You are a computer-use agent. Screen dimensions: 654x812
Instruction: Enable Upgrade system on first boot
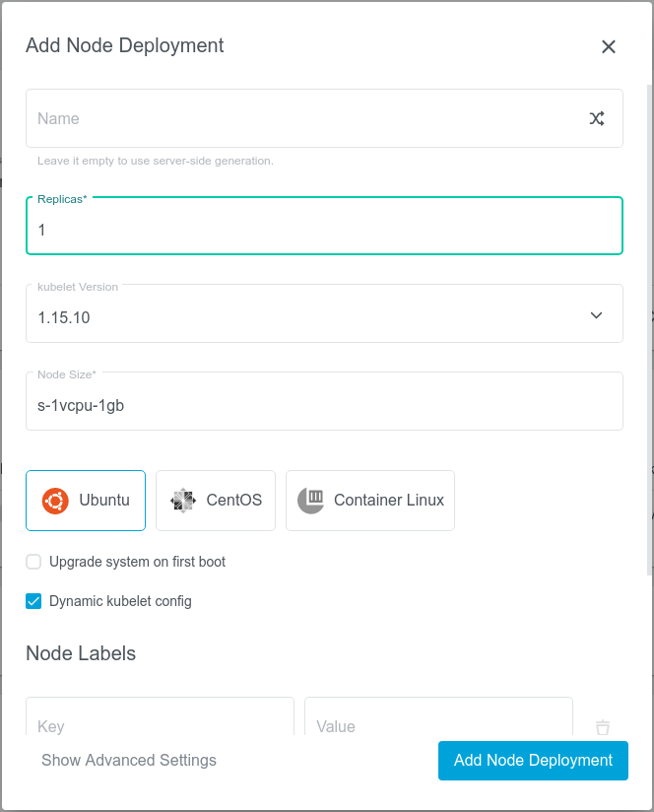pos(33,562)
